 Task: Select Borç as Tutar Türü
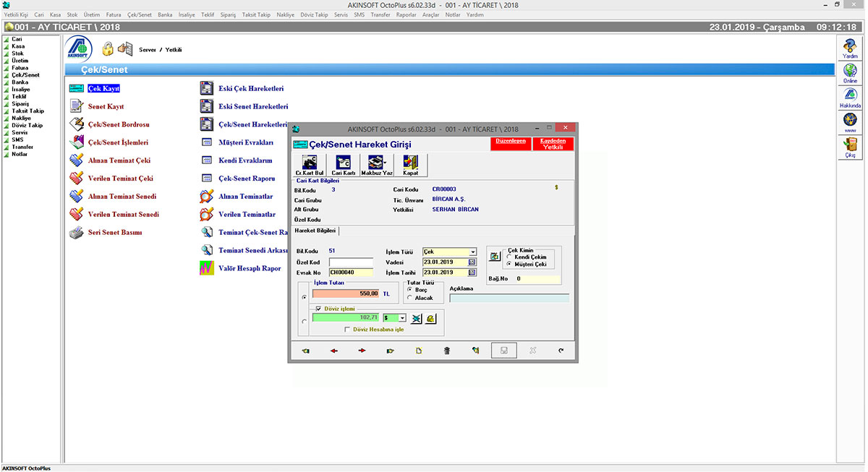(x=410, y=290)
